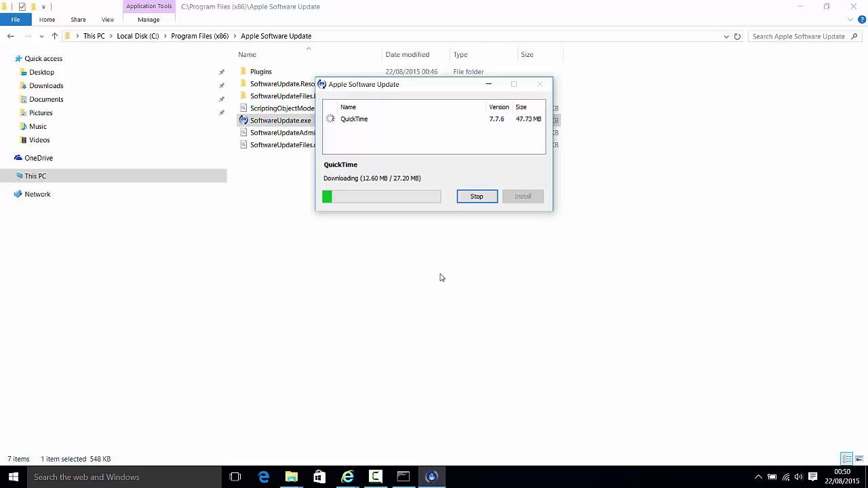Open Explorer help icon
This screenshot has height=488, width=868.
click(862, 20)
